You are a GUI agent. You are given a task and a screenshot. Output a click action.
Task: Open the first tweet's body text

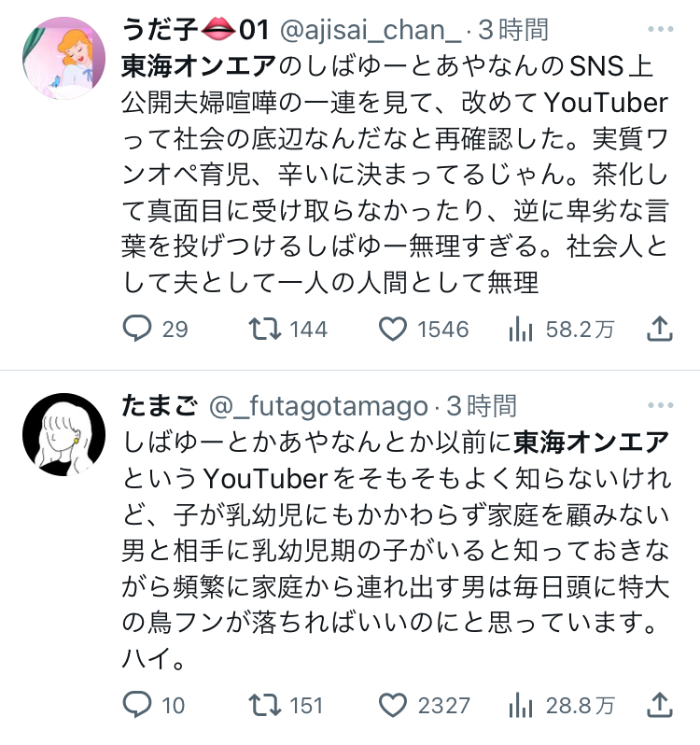click(395, 175)
